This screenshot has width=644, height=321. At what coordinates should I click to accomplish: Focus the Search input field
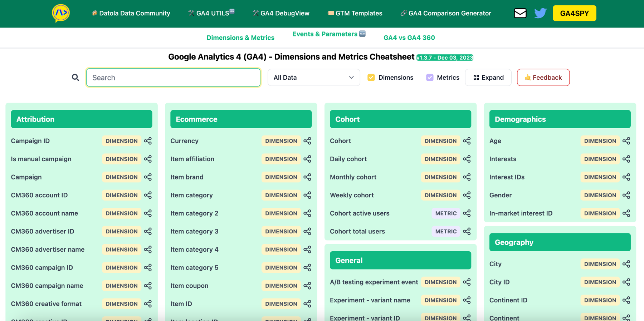click(x=173, y=78)
